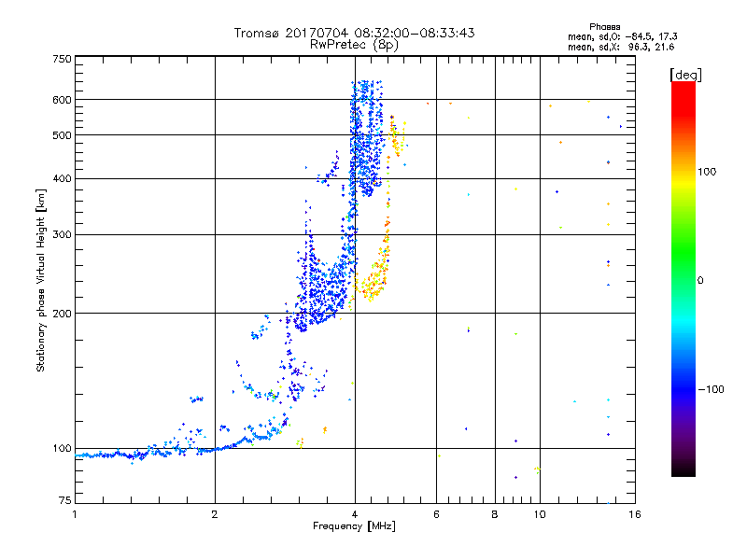Viewport: 747px width, 560px height.
Task: Click the 'Phases' heading text
Action: (x=604, y=27)
